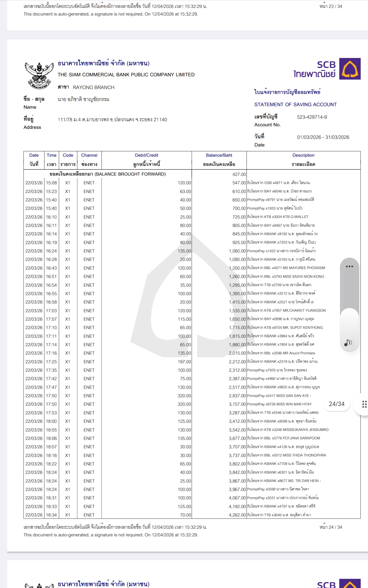Click the Description column header
The image size is (368, 588).
303,160
